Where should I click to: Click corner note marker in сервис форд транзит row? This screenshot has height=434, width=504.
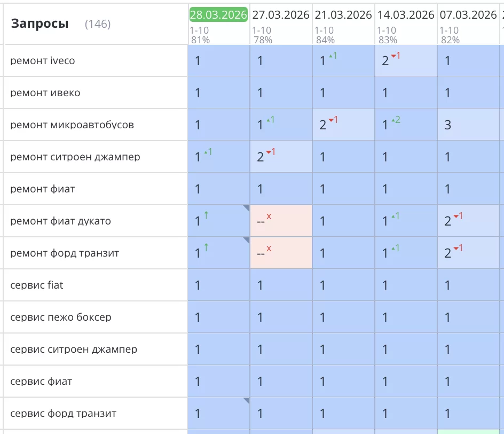pyautogui.click(x=247, y=400)
